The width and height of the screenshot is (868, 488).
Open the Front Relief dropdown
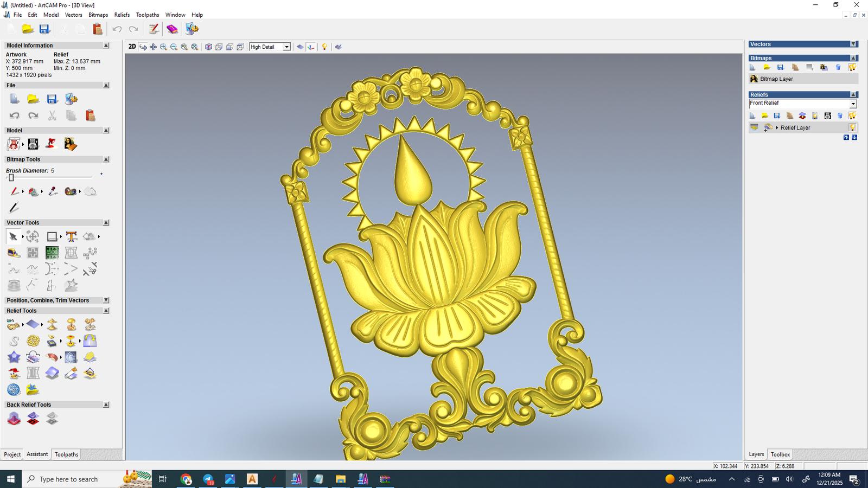(x=853, y=104)
